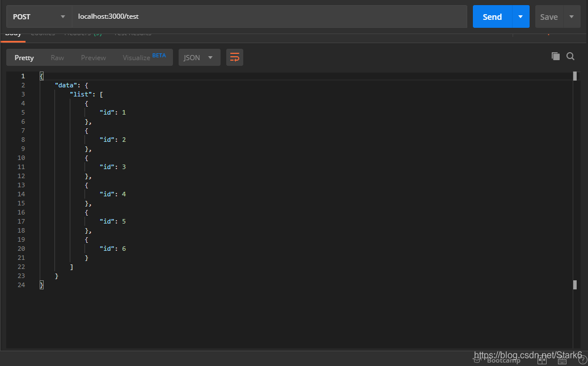Click the localhost:3000/test URL field

pyautogui.click(x=227, y=17)
